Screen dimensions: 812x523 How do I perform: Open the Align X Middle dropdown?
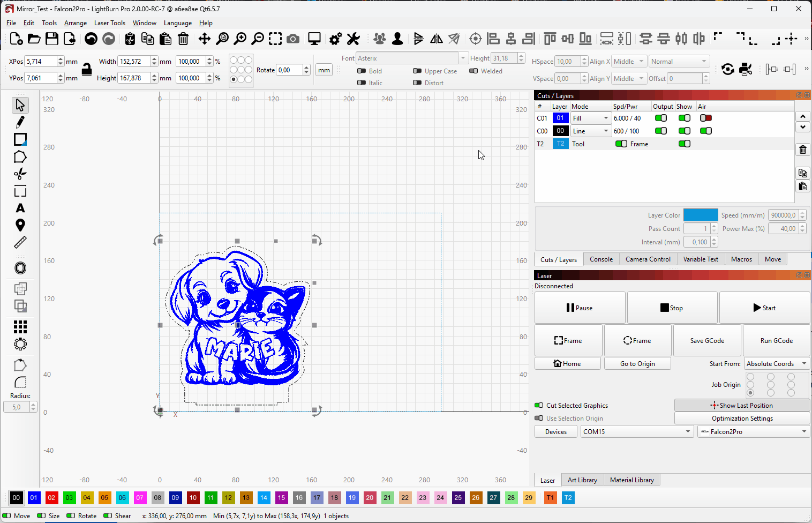click(x=629, y=61)
